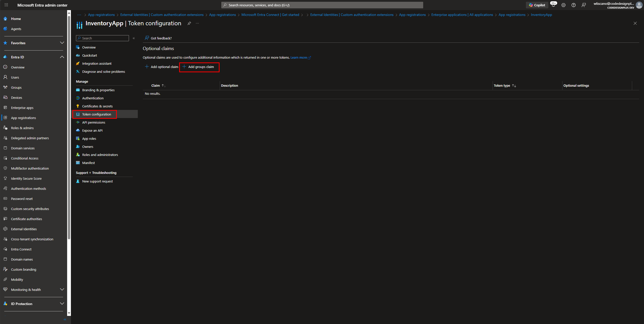Click the Search resources search bar
The width and height of the screenshot is (644, 324).
pyautogui.click(x=322, y=5)
